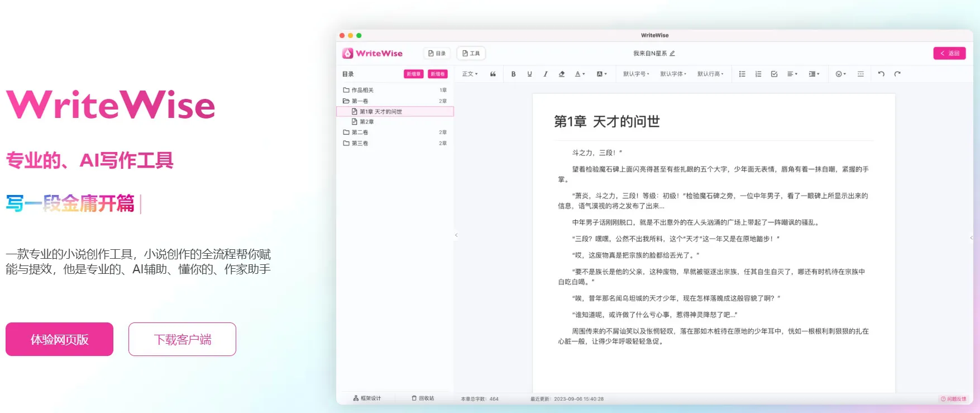
Task: Open 框架设计 in the bottom bar
Action: 367,398
